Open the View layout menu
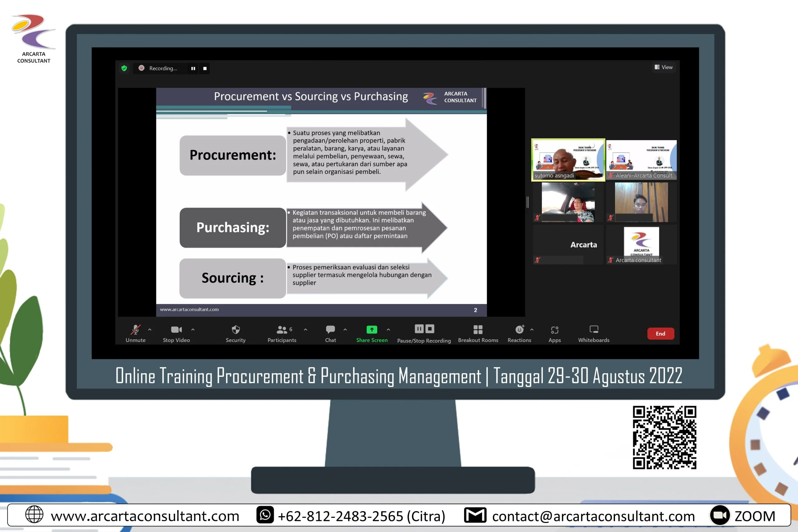 [x=663, y=67]
